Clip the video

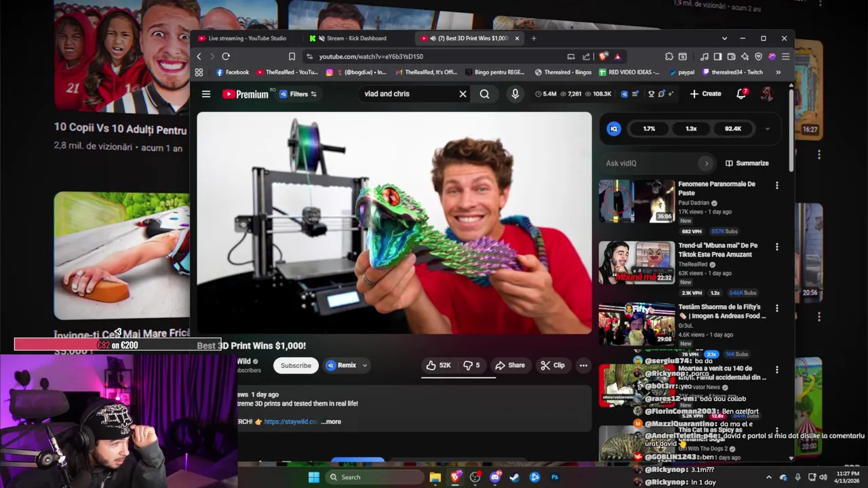[x=552, y=365]
